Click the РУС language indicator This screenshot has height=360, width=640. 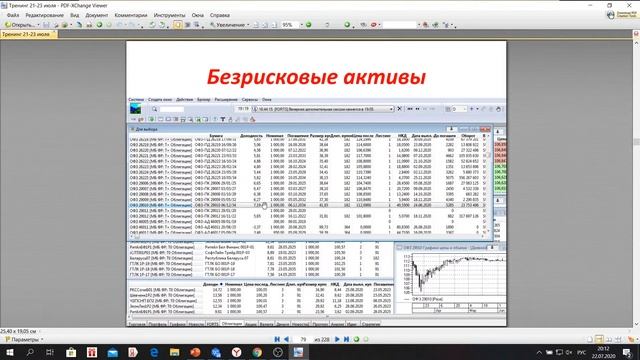point(582,352)
